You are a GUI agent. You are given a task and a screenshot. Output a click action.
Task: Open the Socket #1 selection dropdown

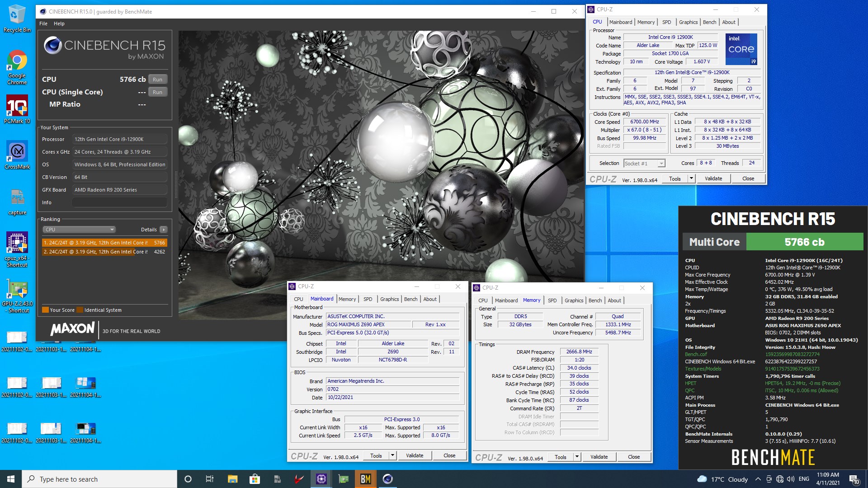(x=644, y=164)
